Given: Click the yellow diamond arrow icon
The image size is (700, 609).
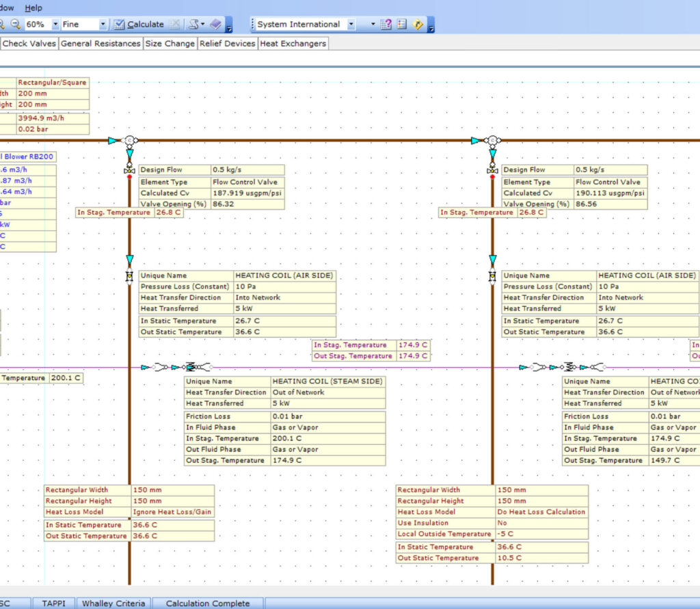Looking at the screenshot, I should pos(418,25).
